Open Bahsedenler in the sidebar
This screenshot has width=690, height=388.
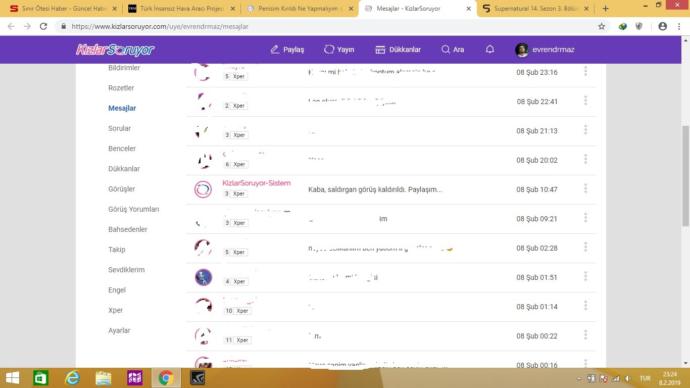tap(128, 230)
